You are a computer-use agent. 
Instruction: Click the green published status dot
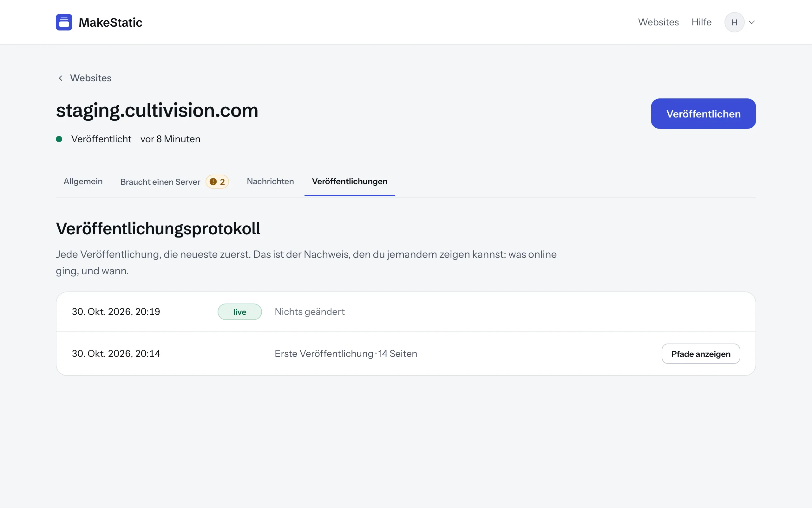click(x=59, y=139)
